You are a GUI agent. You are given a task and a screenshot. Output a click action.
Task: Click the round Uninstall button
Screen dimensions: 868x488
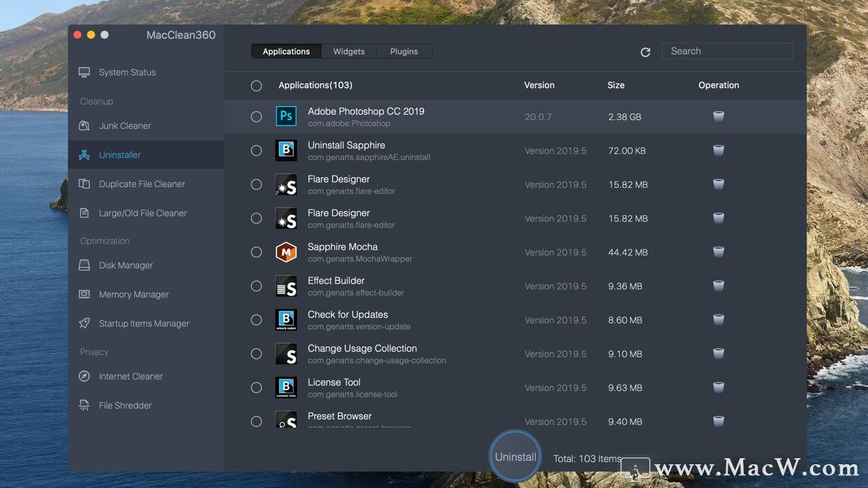pos(515,457)
